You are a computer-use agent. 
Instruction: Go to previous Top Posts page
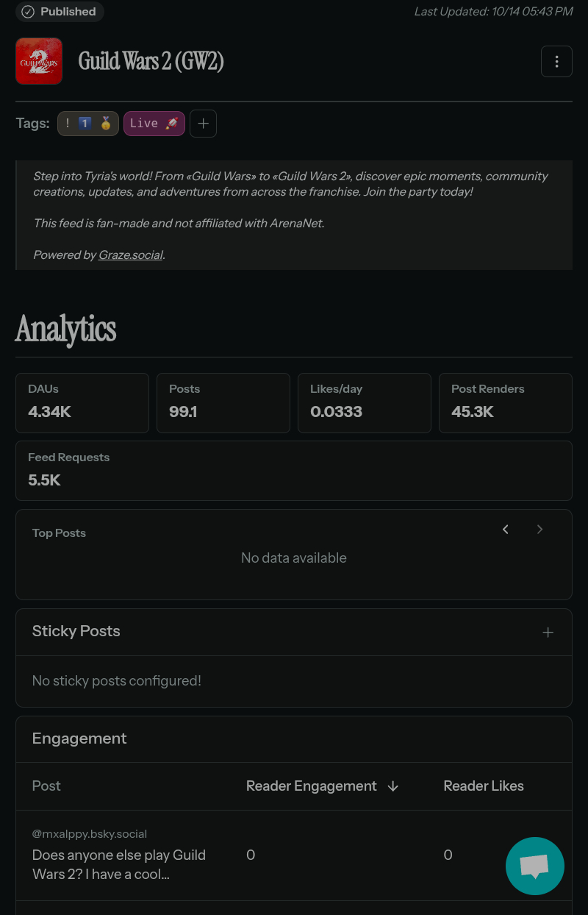506,530
